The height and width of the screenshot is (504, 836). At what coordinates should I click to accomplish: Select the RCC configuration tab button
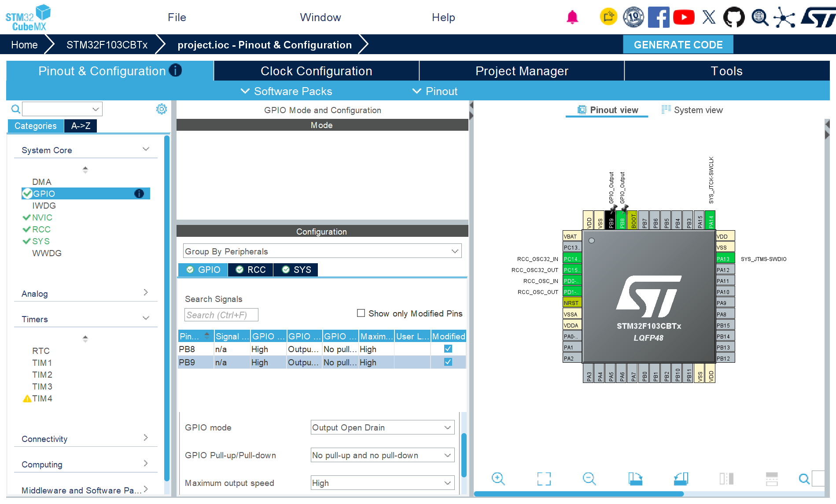tap(250, 269)
